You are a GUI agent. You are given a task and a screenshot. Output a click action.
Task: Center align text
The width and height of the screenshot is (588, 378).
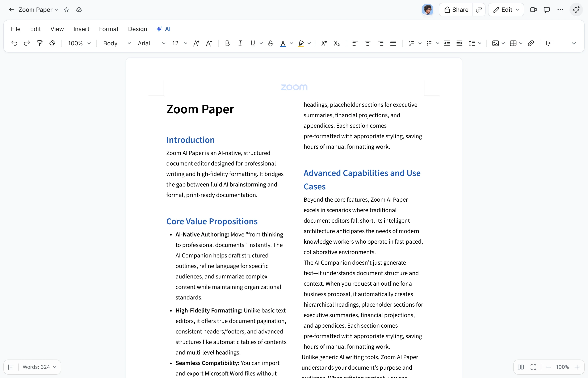pyautogui.click(x=368, y=43)
